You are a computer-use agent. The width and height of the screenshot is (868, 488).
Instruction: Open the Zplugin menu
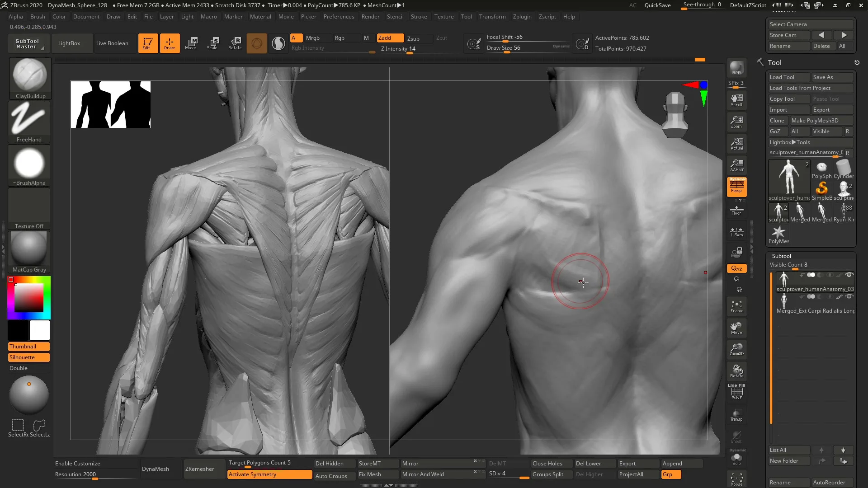point(522,17)
